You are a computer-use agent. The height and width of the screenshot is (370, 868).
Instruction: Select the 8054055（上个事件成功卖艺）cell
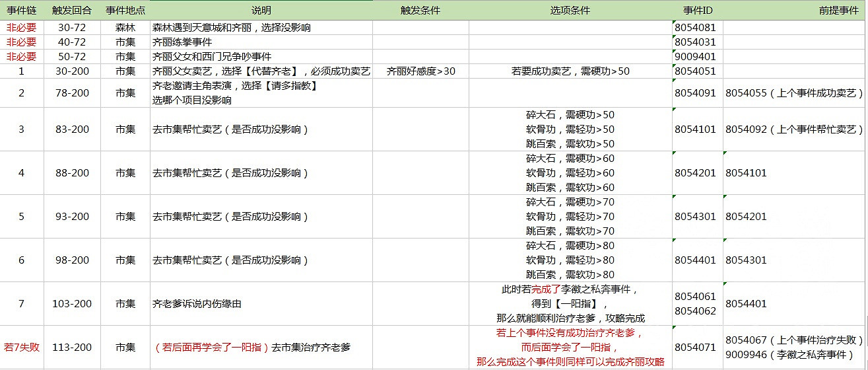point(794,93)
